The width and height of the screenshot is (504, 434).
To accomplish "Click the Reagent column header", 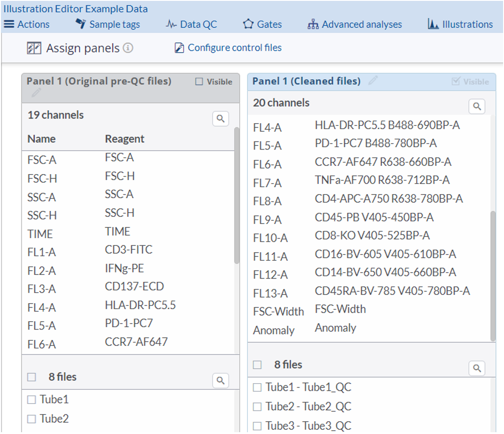I will tap(125, 139).
